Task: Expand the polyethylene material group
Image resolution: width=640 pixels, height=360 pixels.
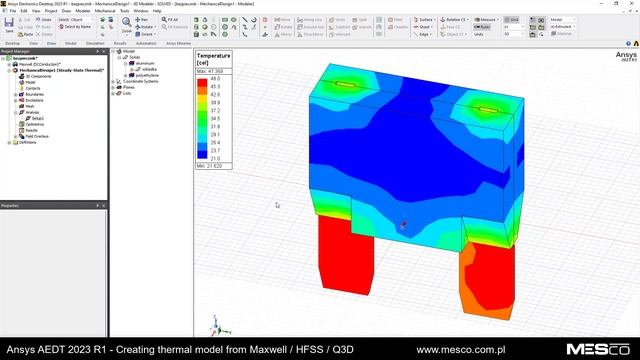Action: coord(125,76)
